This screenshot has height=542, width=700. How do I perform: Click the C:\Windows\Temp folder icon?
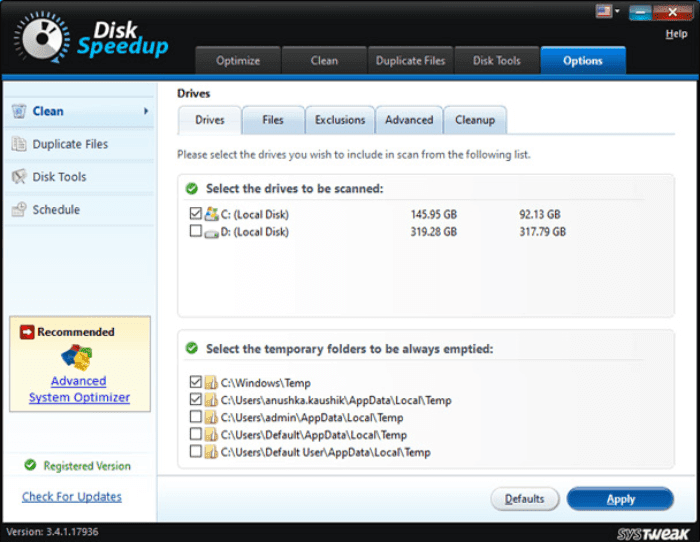(211, 383)
